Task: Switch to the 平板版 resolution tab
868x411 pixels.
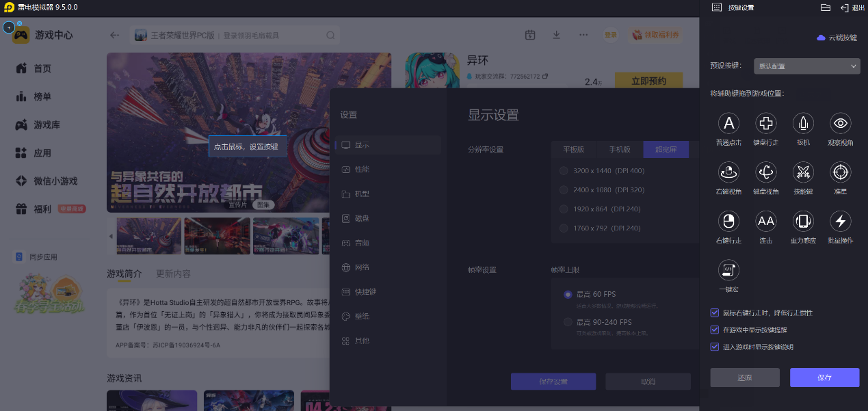Action: click(574, 149)
